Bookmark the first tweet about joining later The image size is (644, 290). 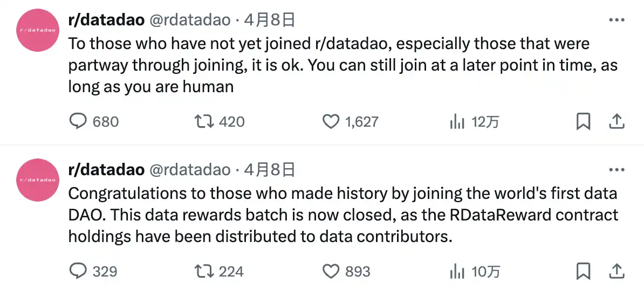583,122
